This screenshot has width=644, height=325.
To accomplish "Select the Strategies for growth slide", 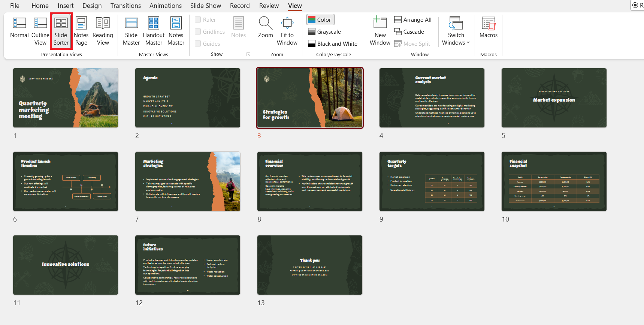I will click(x=310, y=98).
